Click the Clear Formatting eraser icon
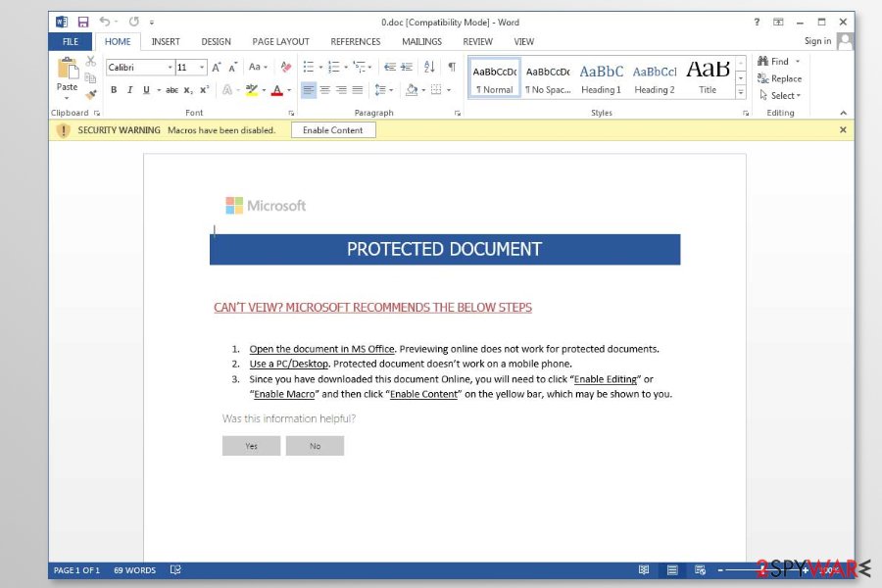 point(286,67)
